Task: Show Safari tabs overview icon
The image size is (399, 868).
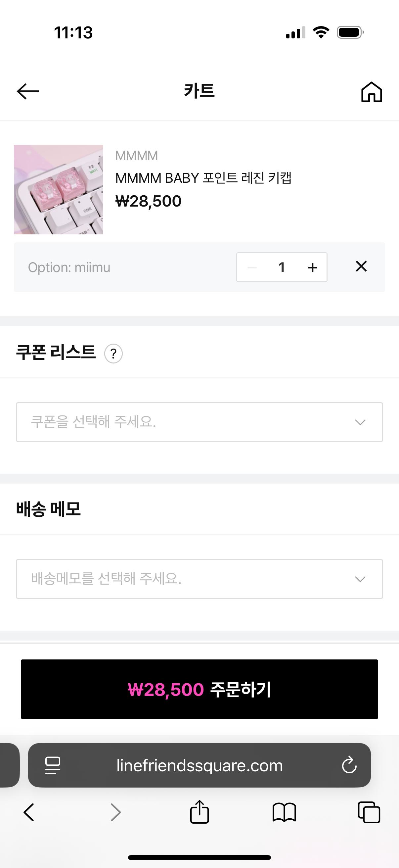Action: [369, 812]
